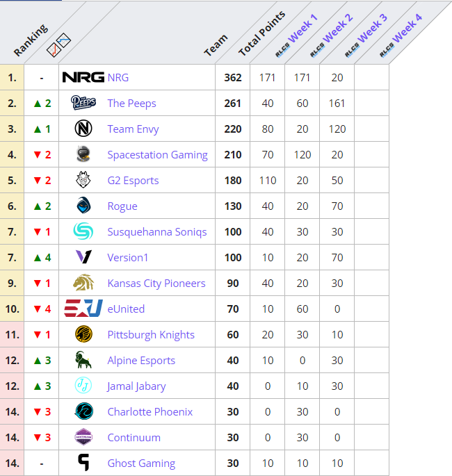Select Rogue total points 130
The height and width of the screenshot is (476, 452).
tap(233, 206)
